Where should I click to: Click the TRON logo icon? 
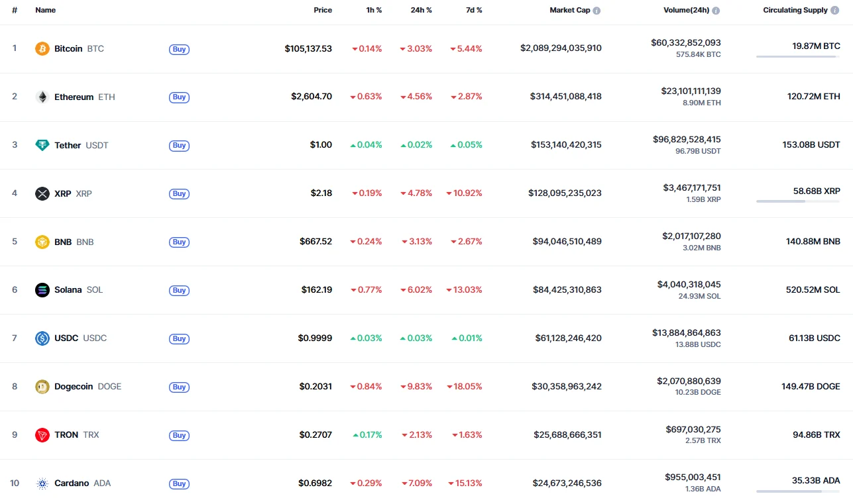click(x=42, y=435)
